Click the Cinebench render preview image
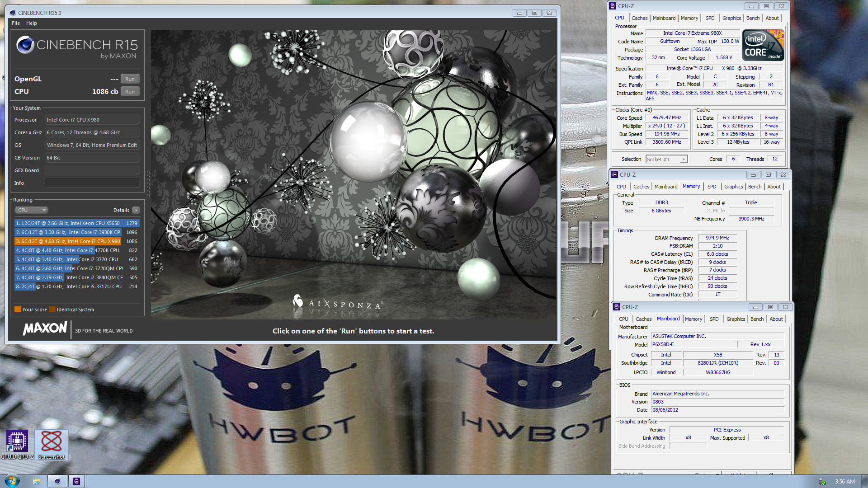This screenshot has height=488, width=868. 354,174
